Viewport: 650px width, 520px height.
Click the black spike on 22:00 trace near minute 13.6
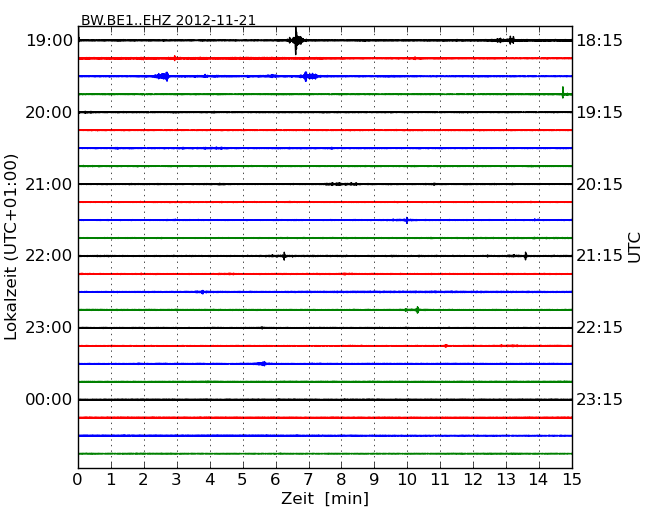pyautogui.click(x=526, y=256)
